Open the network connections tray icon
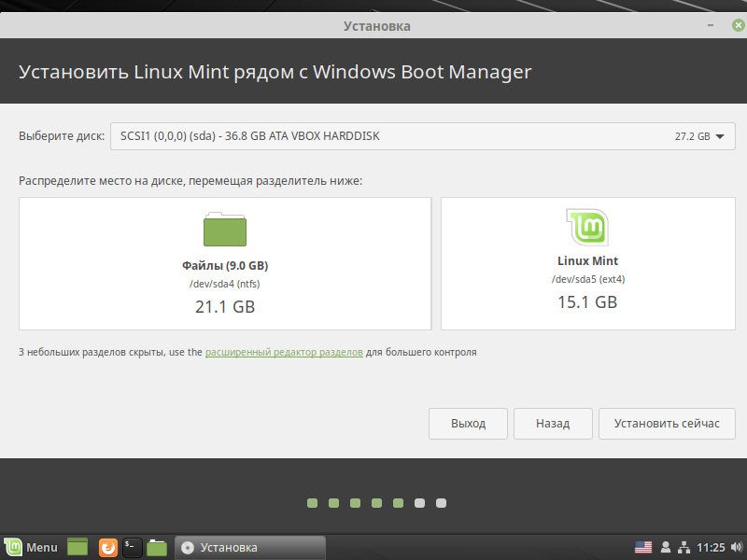The height and width of the screenshot is (560, 747). (x=684, y=548)
